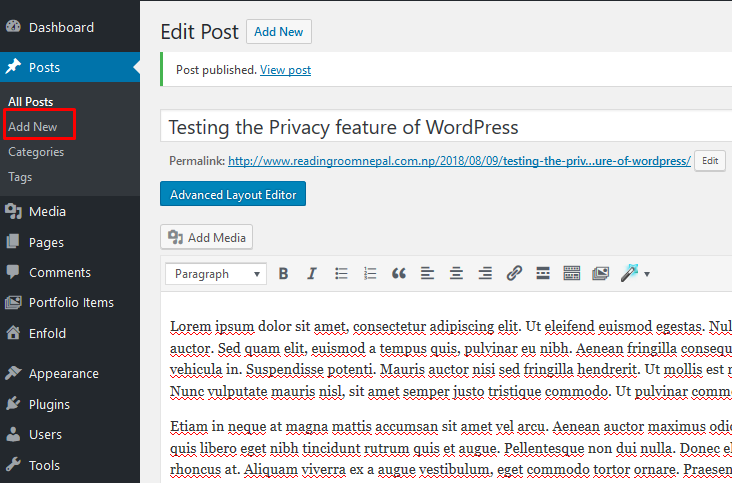The image size is (732, 483).
Task: Click Edit button next to permalink
Action: coord(710,161)
